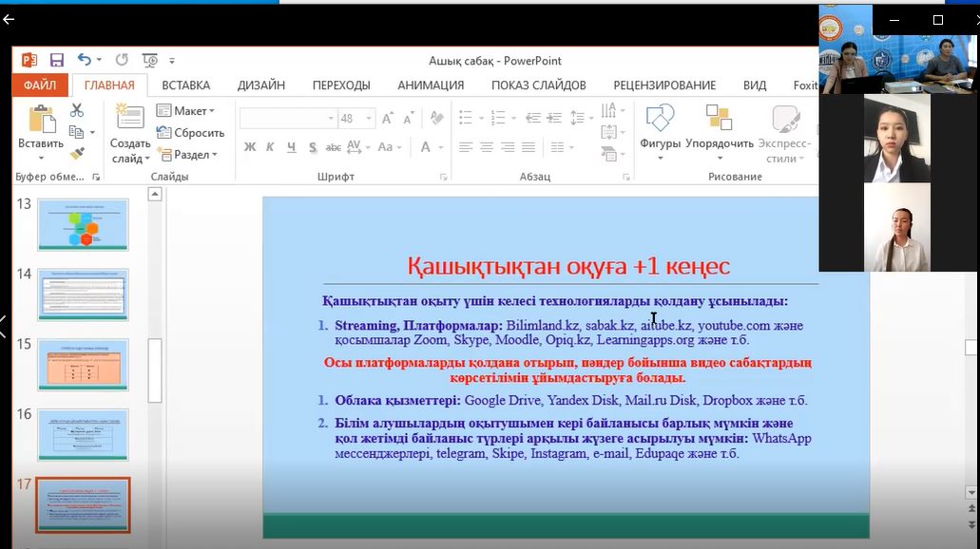Open the Раздел section dropdown
Screen dimensions: 980x549
[x=188, y=155]
